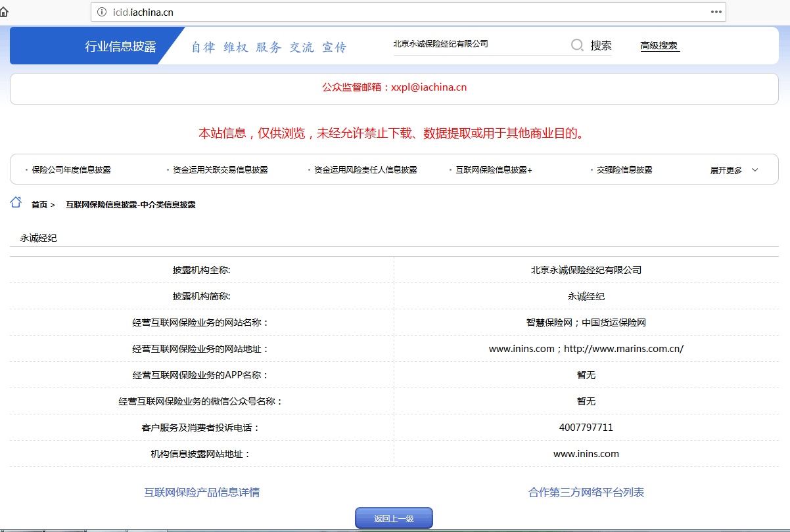Image resolution: width=790 pixels, height=532 pixels.
Task: Click the site information icon in address bar
Action: click(x=102, y=12)
